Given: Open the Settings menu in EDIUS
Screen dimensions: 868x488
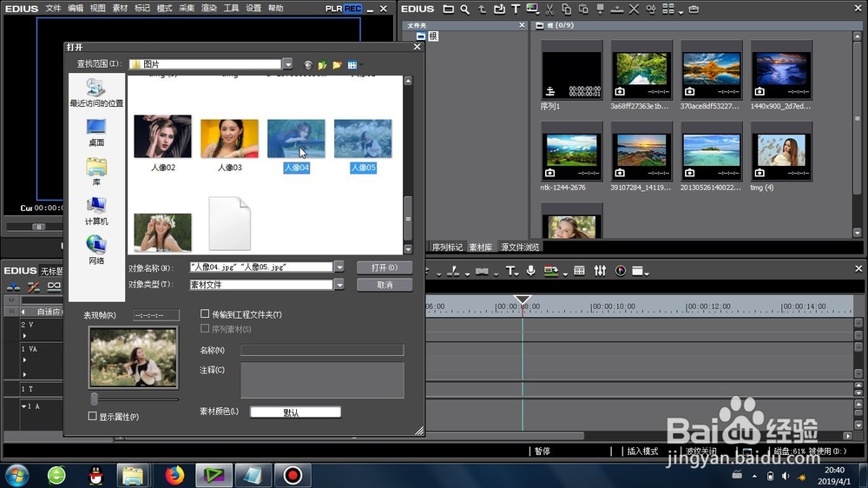Looking at the screenshot, I should click(x=253, y=9).
